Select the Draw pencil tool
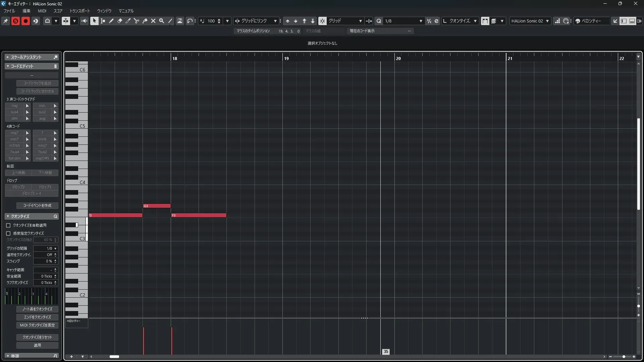 coord(111,21)
